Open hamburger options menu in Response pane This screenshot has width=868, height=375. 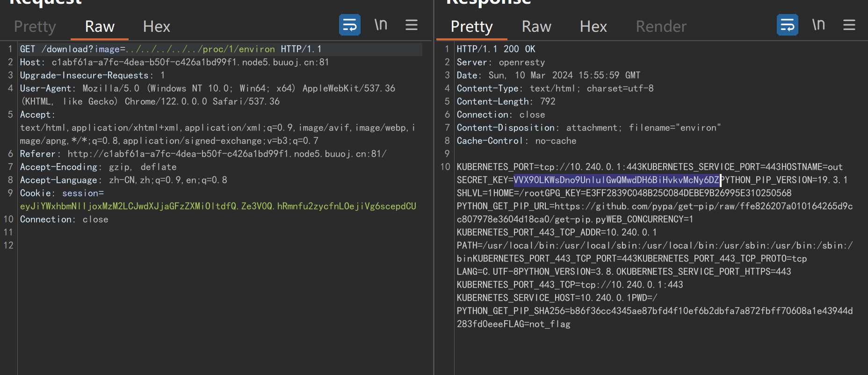pos(849,25)
